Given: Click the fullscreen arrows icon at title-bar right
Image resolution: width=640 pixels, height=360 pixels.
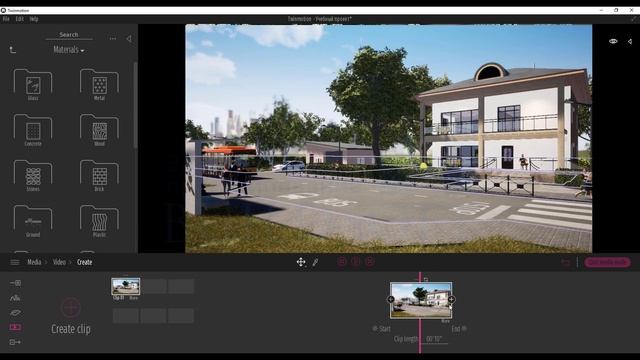Looking at the screenshot, I should tap(634, 19).
